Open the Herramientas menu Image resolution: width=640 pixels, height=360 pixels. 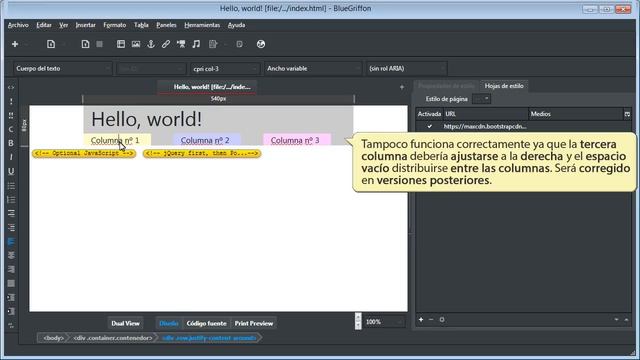pyautogui.click(x=202, y=25)
